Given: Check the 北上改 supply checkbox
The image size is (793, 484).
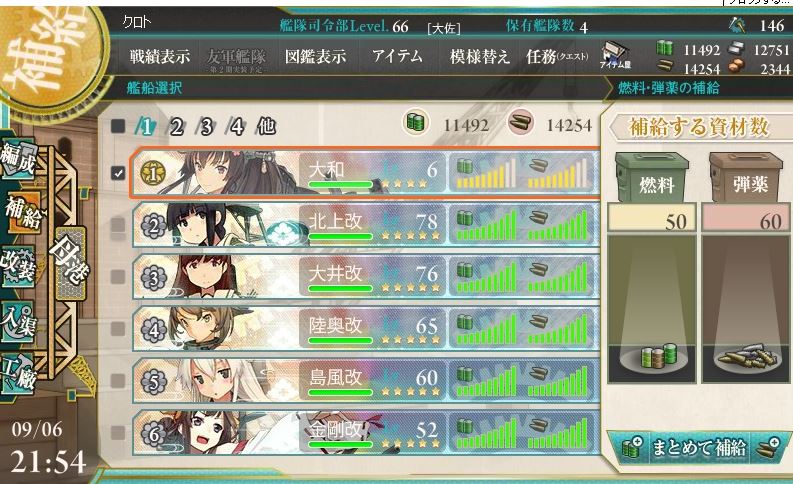Looking at the screenshot, I should click(118, 225).
